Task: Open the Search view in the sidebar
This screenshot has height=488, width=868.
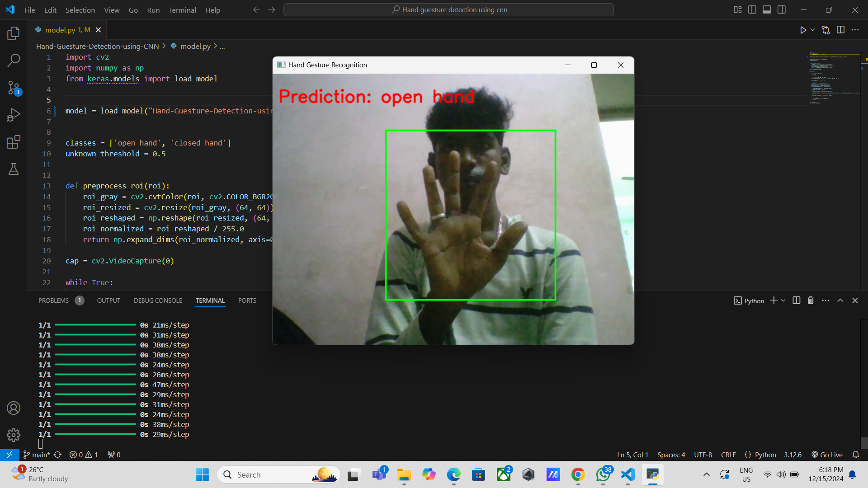Action: pyautogui.click(x=14, y=60)
